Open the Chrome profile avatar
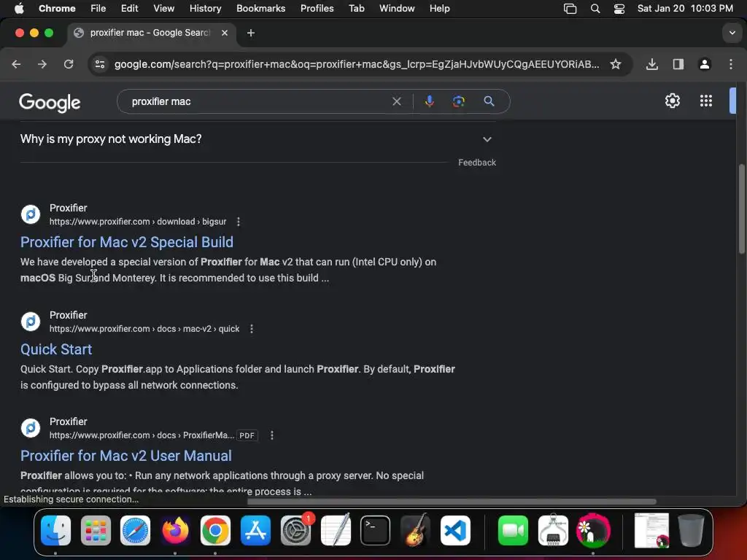The image size is (747, 560). 705,64
